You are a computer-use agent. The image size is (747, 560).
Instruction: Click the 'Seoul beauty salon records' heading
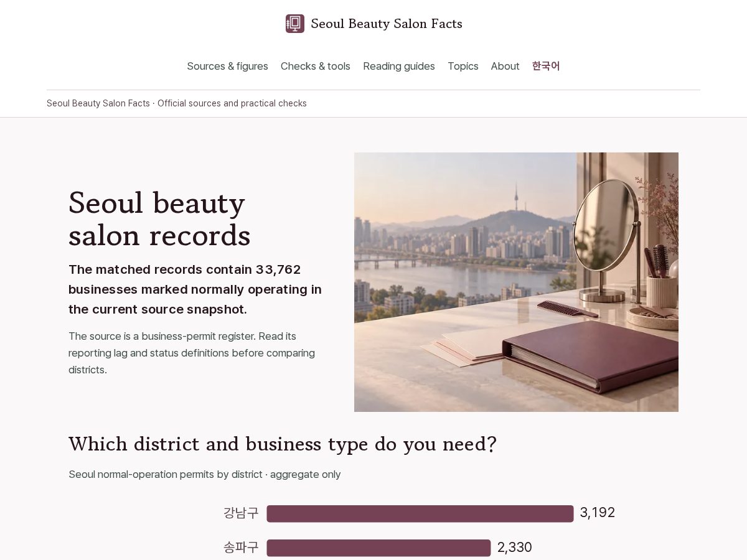coord(159,219)
